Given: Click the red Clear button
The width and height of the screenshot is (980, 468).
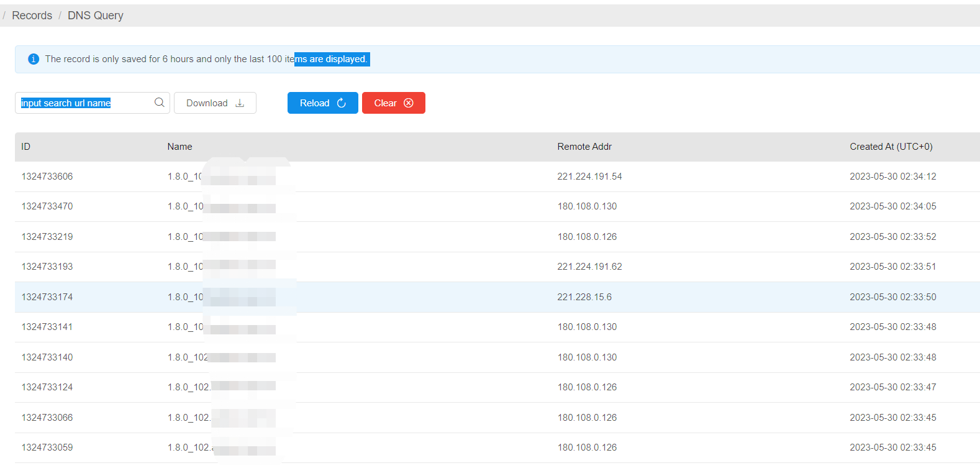Looking at the screenshot, I should [x=394, y=103].
